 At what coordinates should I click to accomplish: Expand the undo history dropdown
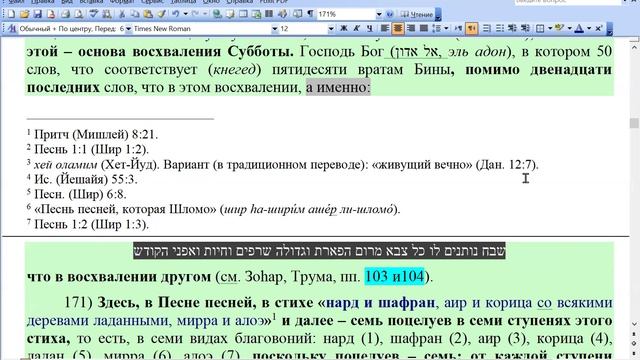(185, 14)
